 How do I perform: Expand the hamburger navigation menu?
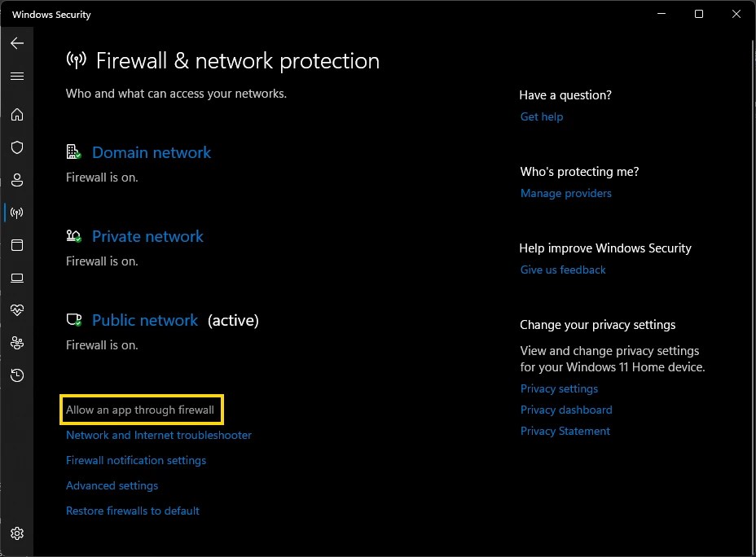coord(17,76)
